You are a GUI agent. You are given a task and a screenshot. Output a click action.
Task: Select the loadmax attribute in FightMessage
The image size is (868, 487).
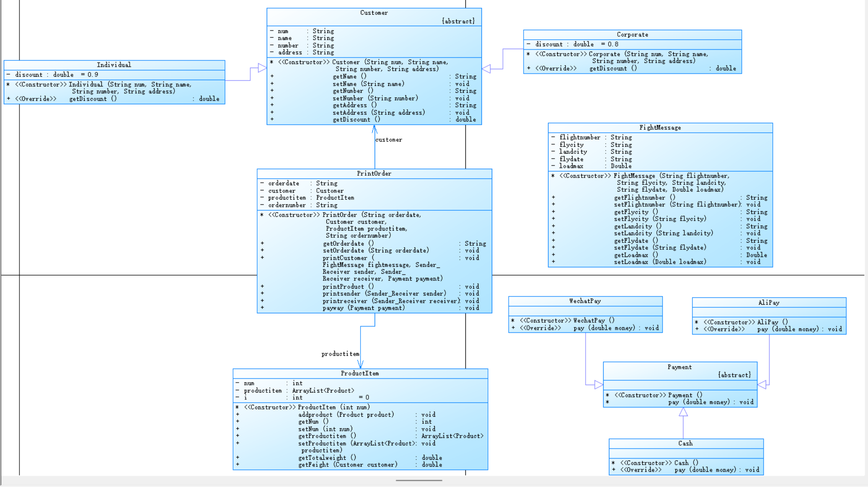pos(571,166)
